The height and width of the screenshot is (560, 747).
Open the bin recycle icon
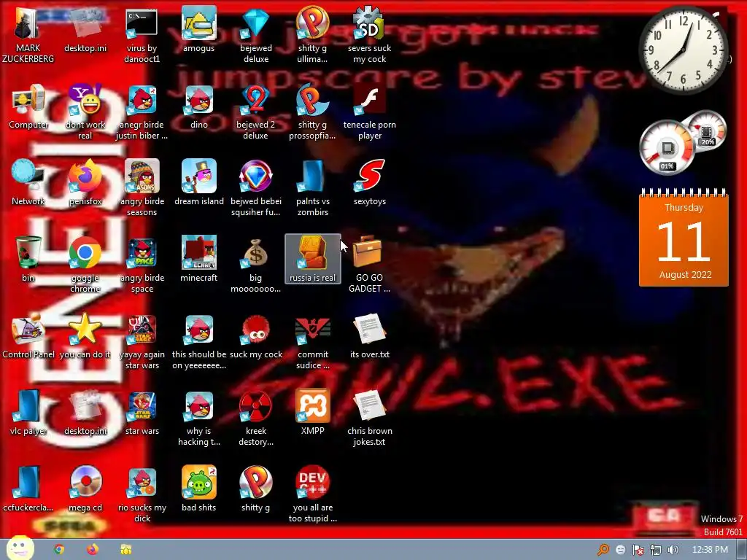28,260
